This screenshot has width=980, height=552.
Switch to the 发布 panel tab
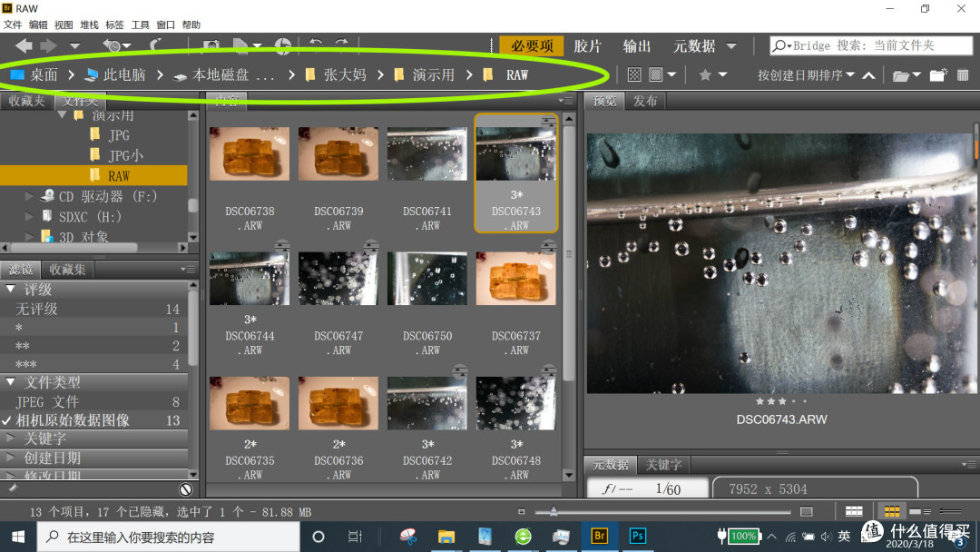[x=645, y=101]
